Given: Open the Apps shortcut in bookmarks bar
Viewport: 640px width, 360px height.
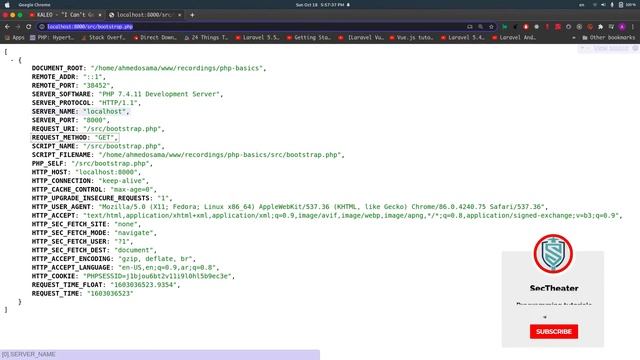Looking at the screenshot, I should (15, 38).
